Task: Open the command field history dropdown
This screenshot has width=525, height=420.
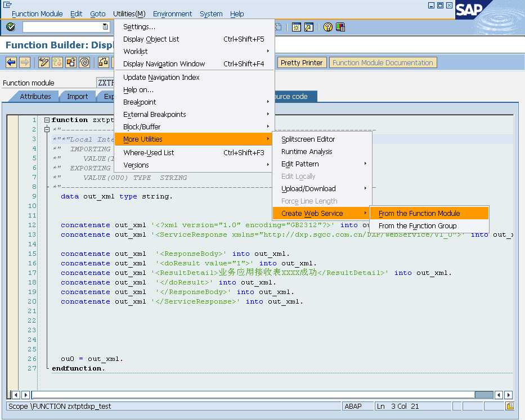Action: click(105, 27)
